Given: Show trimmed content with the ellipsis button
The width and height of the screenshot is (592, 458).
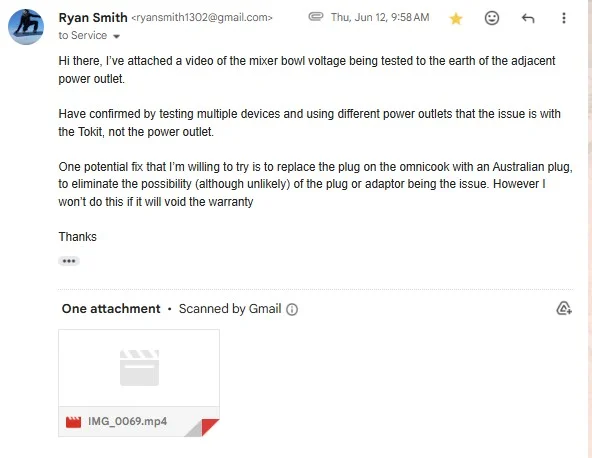Looking at the screenshot, I should tap(69, 261).
